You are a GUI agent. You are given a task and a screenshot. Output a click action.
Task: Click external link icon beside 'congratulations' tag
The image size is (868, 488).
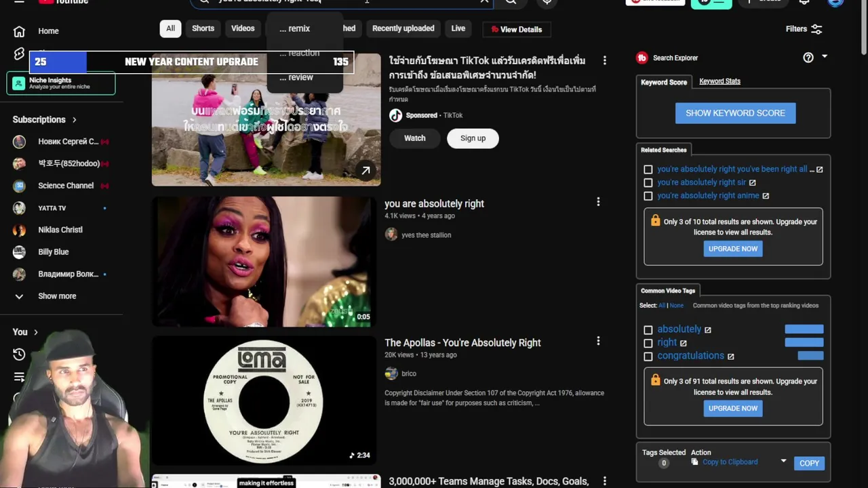[x=730, y=357]
